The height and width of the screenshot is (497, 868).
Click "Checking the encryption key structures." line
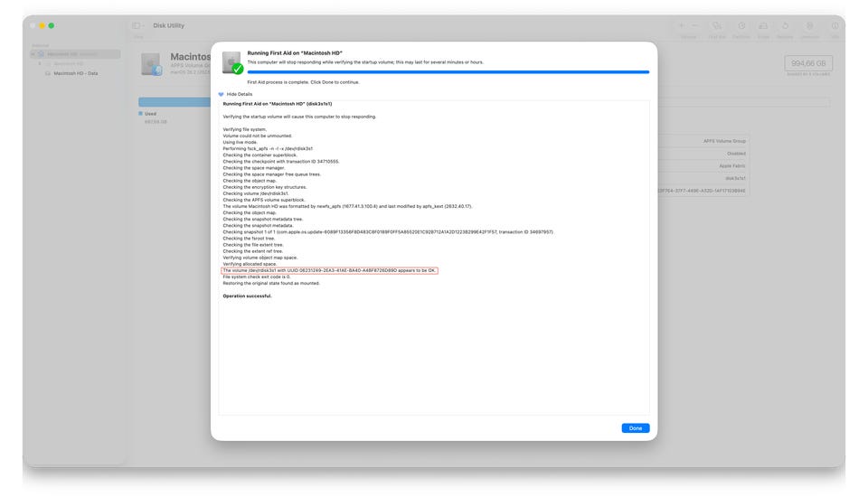265,187
